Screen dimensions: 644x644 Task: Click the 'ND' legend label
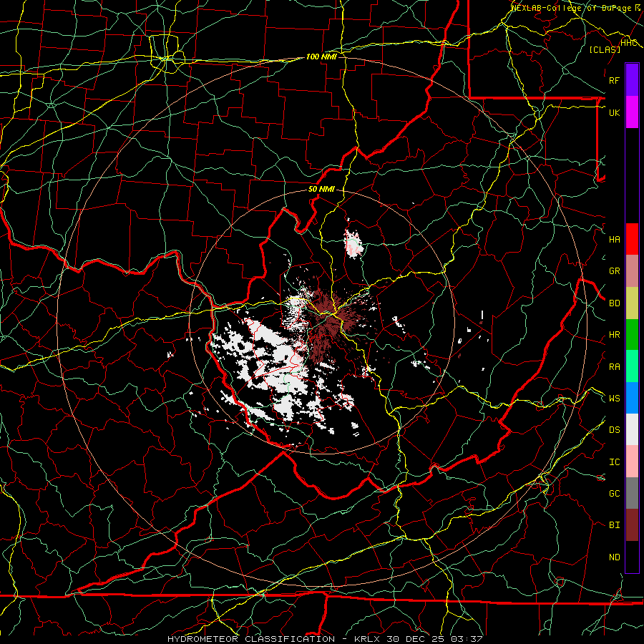615,557
